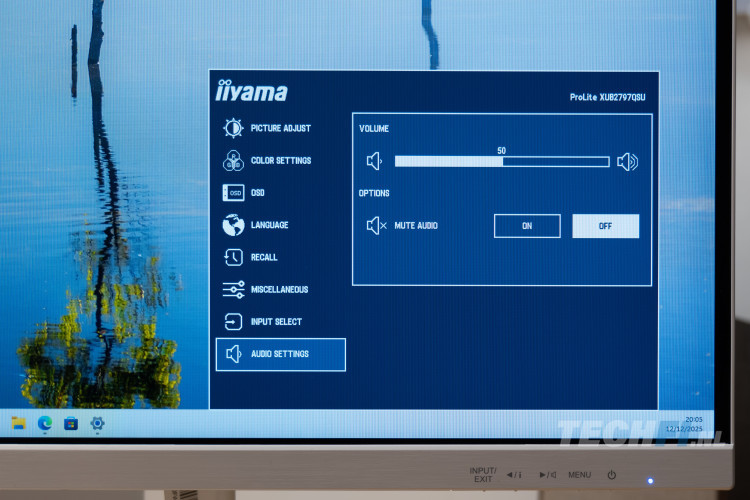Click the low-volume speaker icon
Screen dimensions: 750x500
(374, 161)
